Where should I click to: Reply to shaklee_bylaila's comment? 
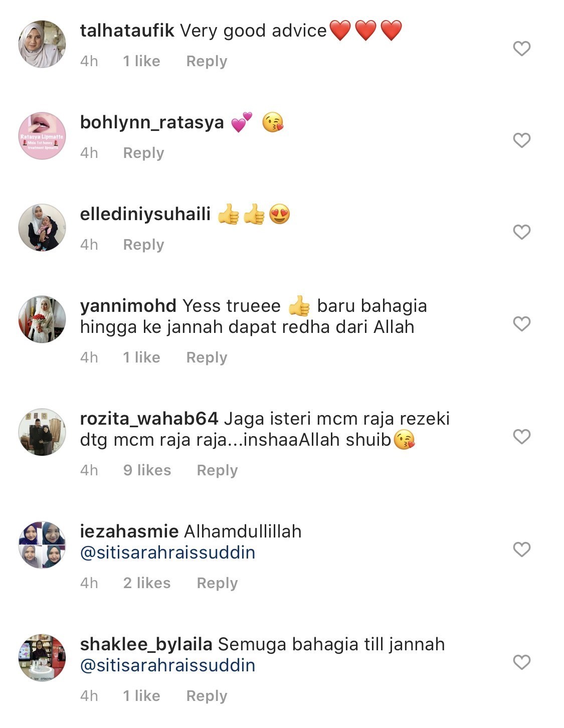[x=207, y=696]
